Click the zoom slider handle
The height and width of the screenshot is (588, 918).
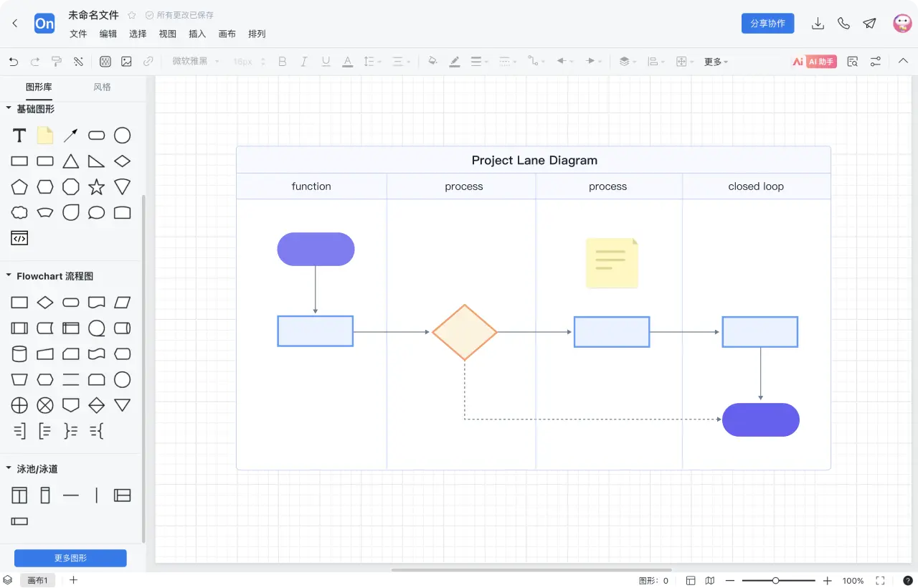coord(775,581)
